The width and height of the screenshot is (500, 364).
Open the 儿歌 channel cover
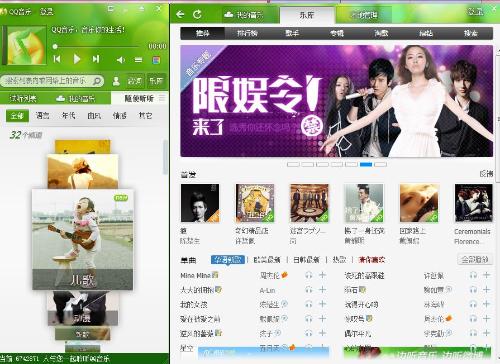(x=82, y=239)
